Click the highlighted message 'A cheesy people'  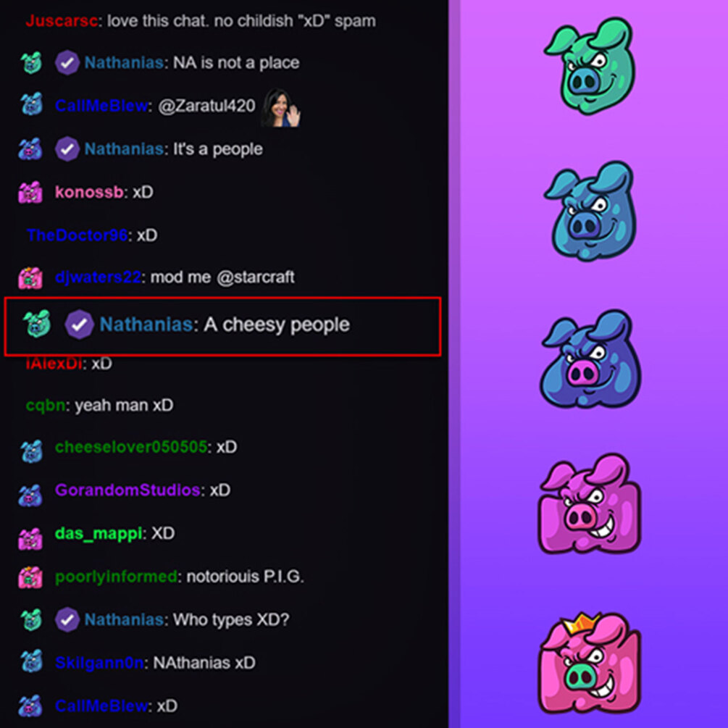(222, 327)
